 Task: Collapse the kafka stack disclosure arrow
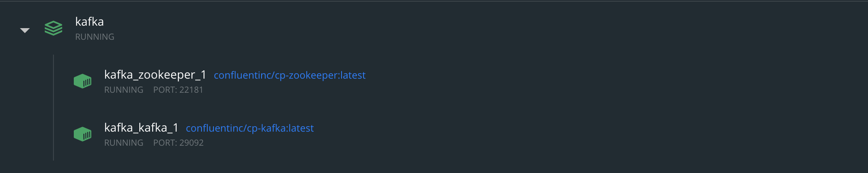pyautogui.click(x=25, y=30)
